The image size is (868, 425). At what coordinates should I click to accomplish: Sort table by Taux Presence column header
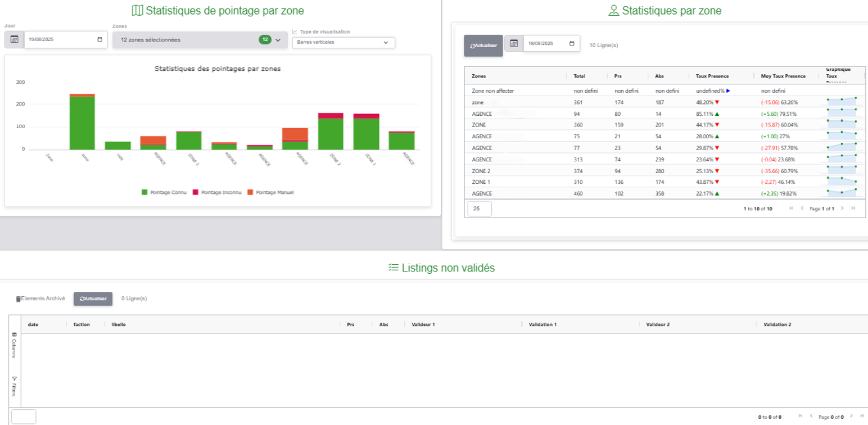[712, 76]
